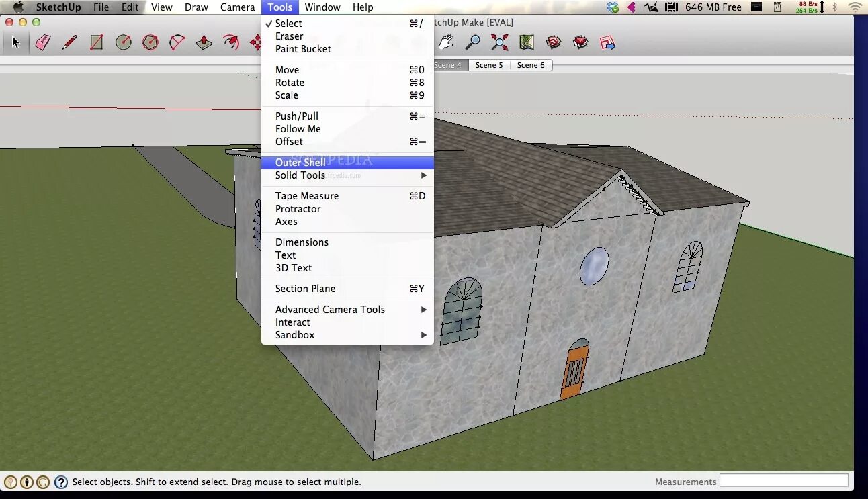868x499 pixels.
Task: Select the arrow Select tool in toolbar
Action: tap(16, 43)
